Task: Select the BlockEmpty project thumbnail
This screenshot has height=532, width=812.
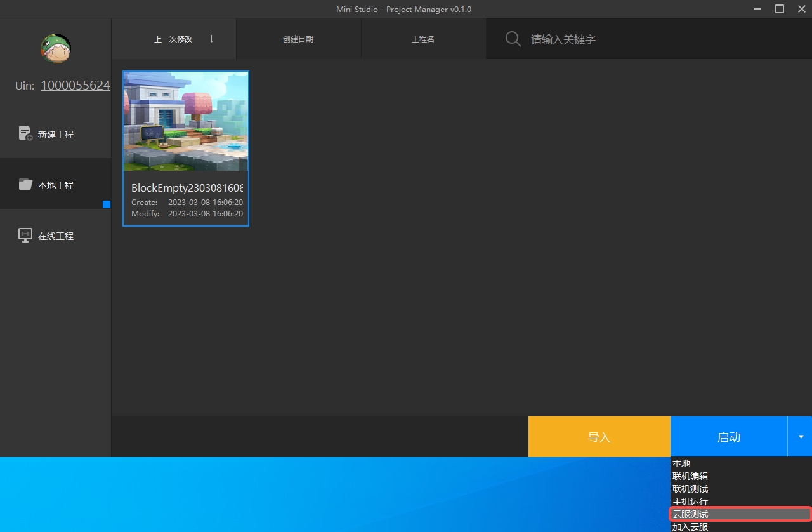Action: pyautogui.click(x=186, y=121)
